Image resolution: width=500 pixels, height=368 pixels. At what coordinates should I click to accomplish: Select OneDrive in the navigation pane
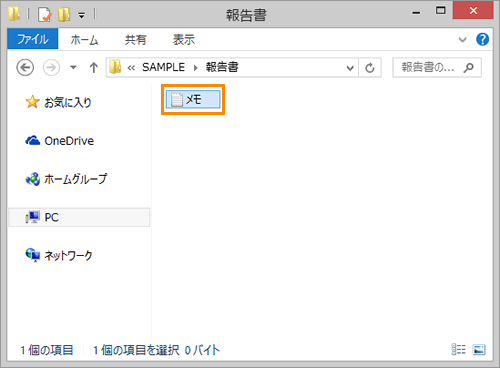pos(60,141)
